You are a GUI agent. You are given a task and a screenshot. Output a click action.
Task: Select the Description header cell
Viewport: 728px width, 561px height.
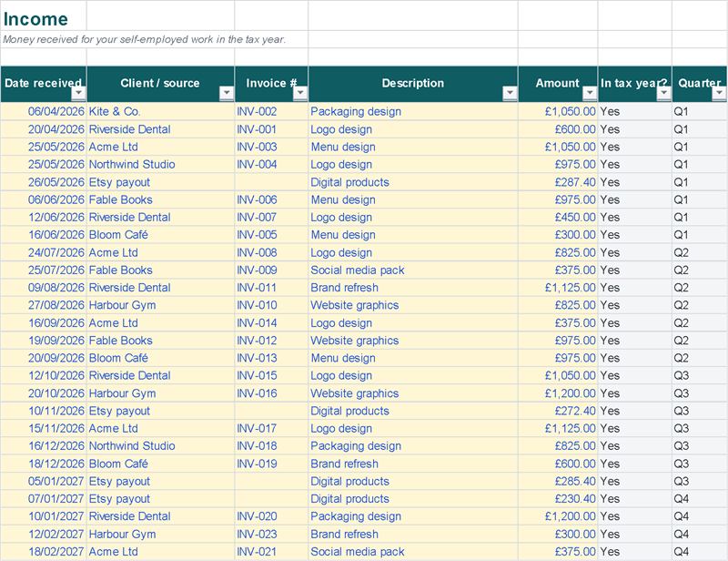pyautogui.click(x=413, y=84)
